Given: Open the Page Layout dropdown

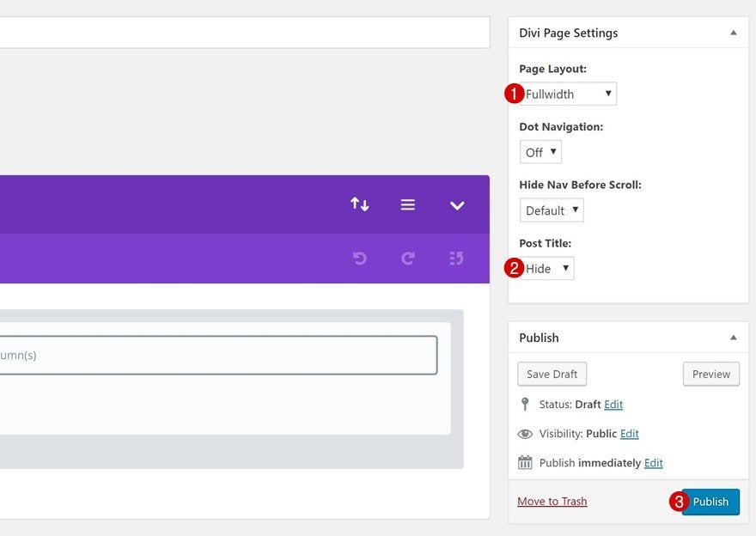Looking at the screenshot, I should 570,94.
